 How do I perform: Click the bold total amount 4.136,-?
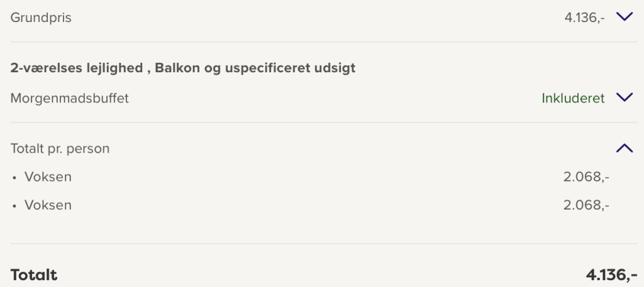coord(611,274)
